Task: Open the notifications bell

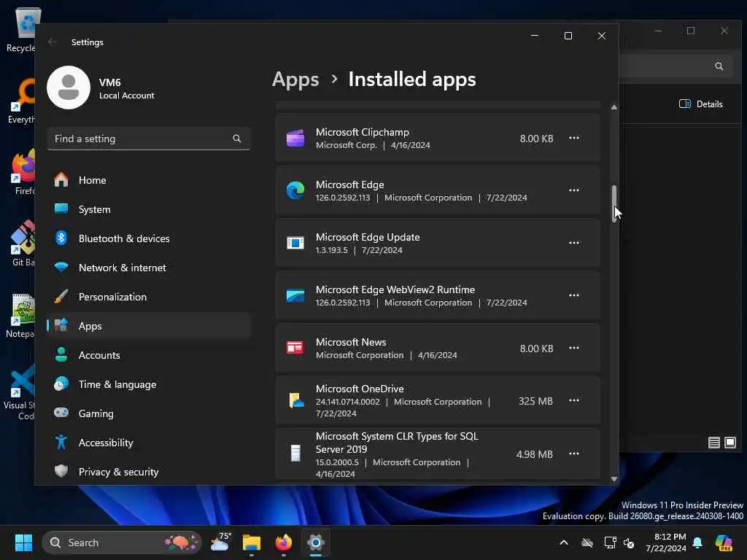Action: 697,542
